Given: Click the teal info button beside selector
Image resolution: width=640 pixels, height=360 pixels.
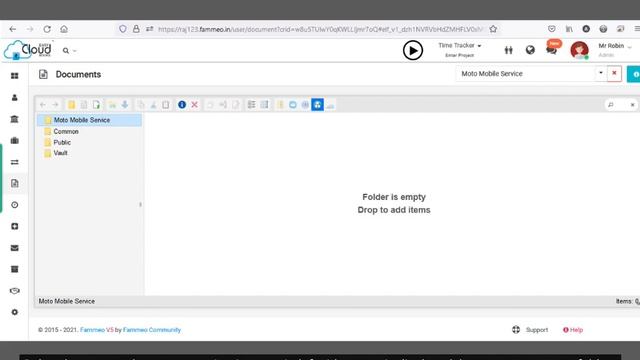Looking at the screenshot, I should click(634, 74).
